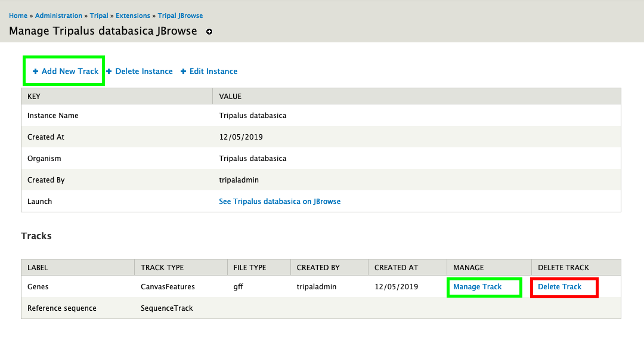Viewport: 644px width, 337px height.
Task: Go to the Extensions breadcrumb
Action: [133, 16]
